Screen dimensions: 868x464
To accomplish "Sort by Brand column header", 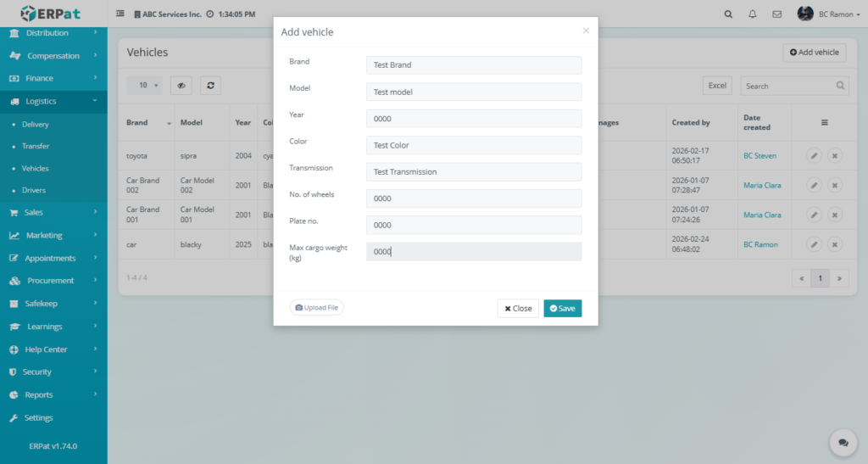I will click(x=147, y=122).
